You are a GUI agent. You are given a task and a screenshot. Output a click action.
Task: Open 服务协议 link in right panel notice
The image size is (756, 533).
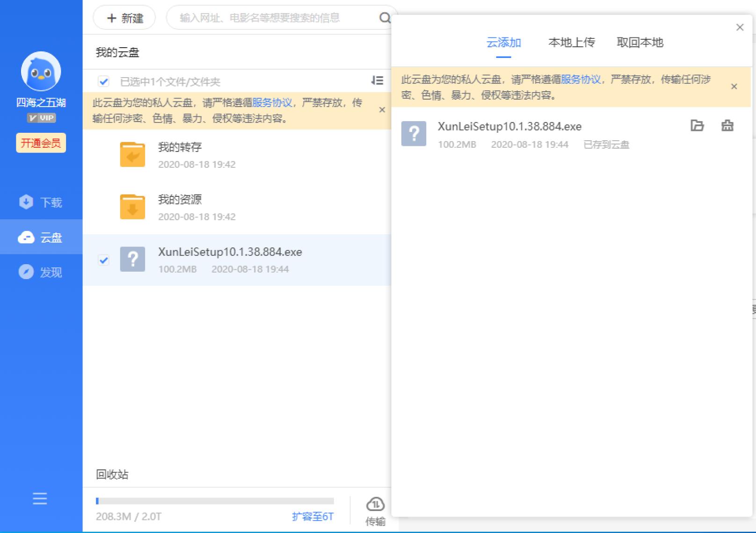point(581,79)
